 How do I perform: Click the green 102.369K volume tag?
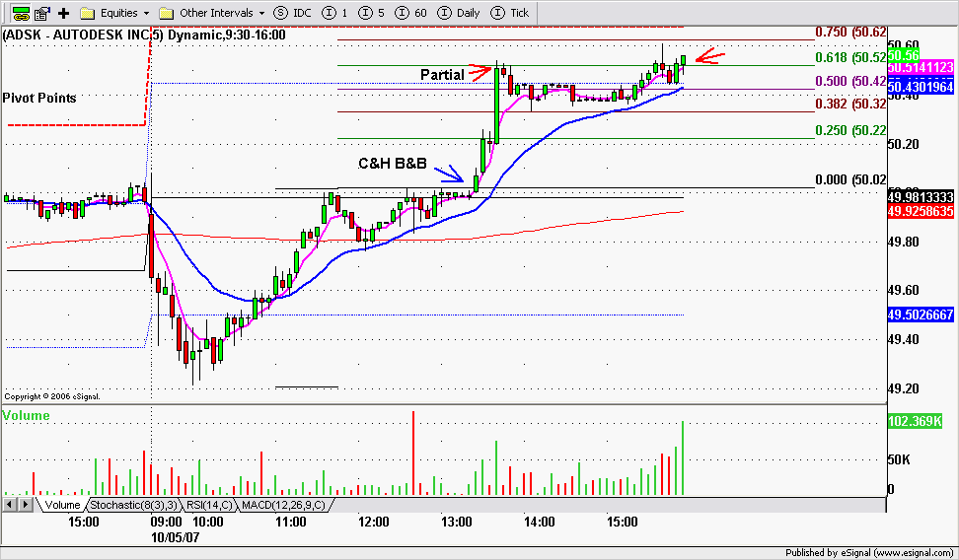point(915,421)
